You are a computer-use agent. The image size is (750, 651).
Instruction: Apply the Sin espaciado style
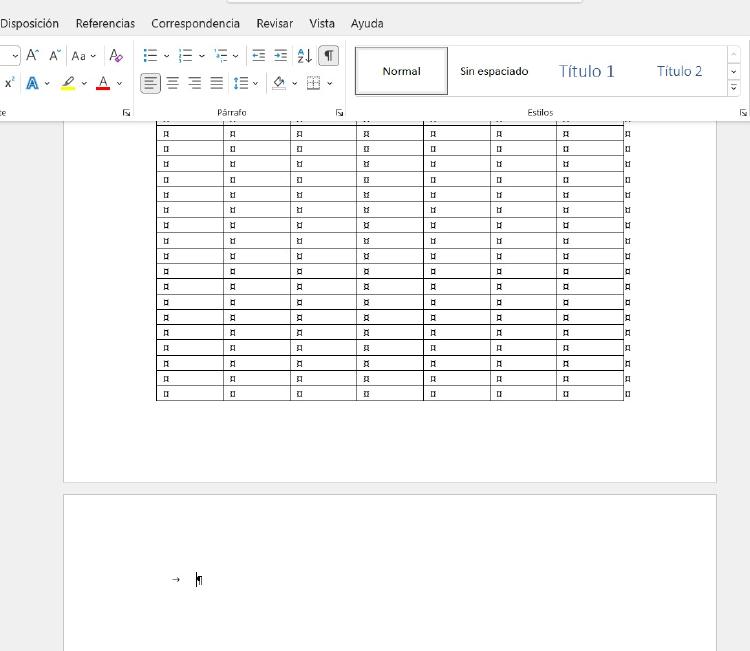click(494, 71)
